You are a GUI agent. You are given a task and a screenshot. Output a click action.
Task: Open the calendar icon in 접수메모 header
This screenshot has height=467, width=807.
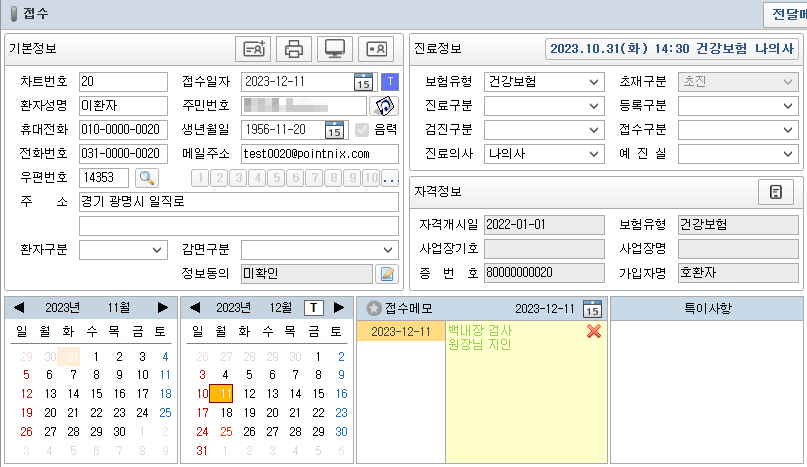(x=591, y=308)
